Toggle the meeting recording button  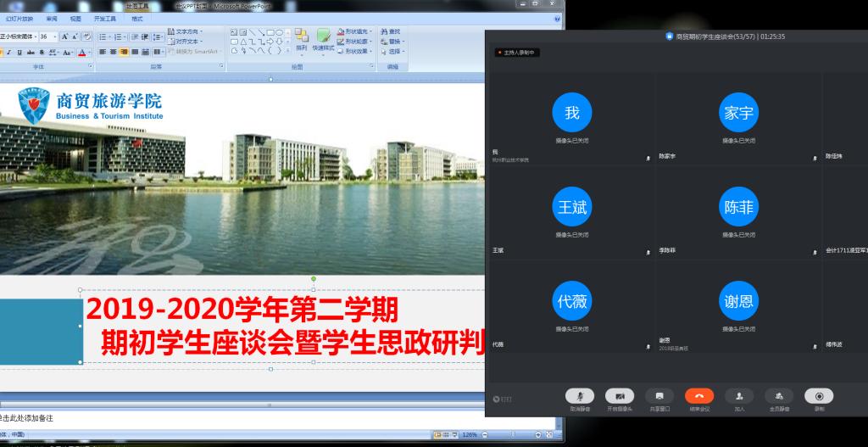(x=819, y=396)
